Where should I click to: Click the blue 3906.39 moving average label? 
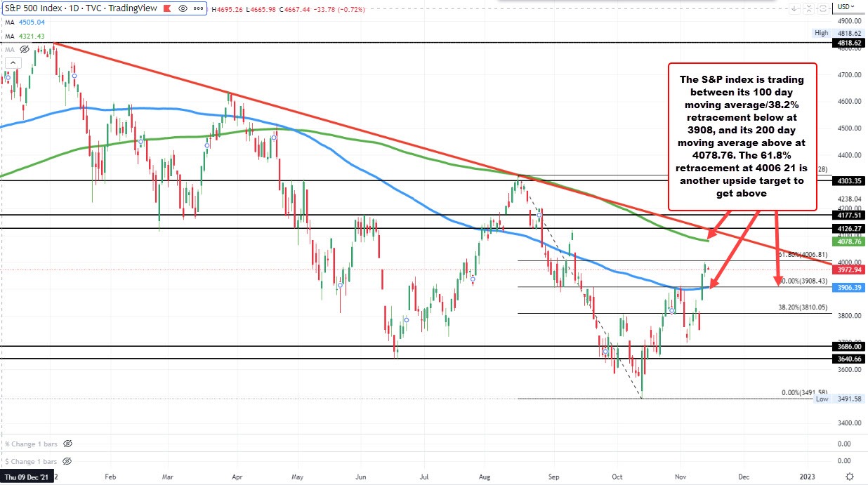[849, 288]
